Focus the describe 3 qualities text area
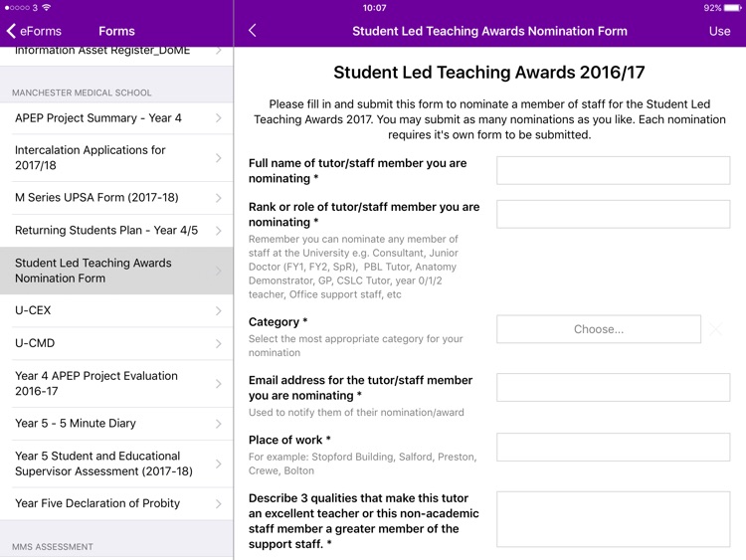This screenshot has height=560, width=746. coord(614,519)
